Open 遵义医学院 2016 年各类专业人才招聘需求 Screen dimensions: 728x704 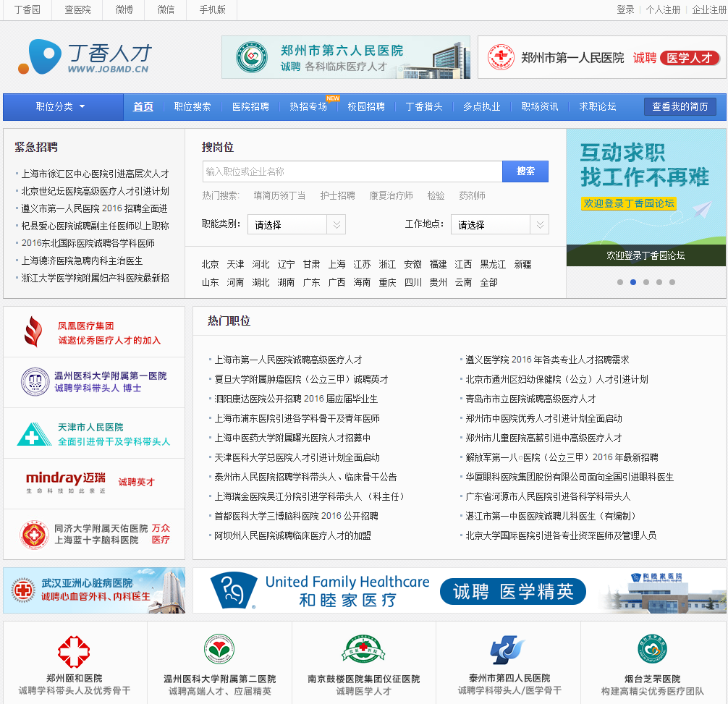547,360
